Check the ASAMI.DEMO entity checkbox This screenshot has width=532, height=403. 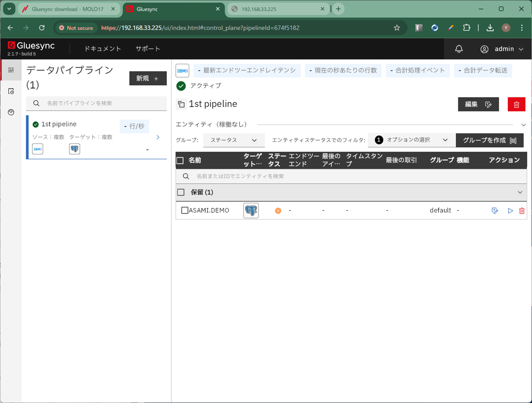pyautogui.click(x=184, y=210)
